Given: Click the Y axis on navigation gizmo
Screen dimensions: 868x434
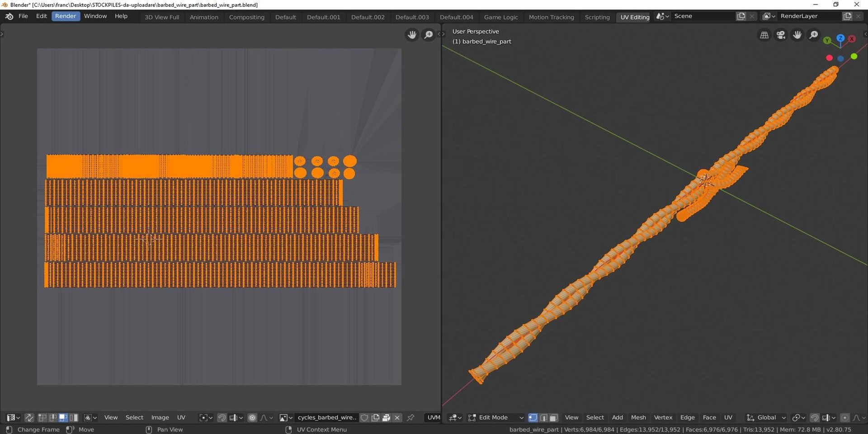Looking at the screenshot, I should point(827,40).
